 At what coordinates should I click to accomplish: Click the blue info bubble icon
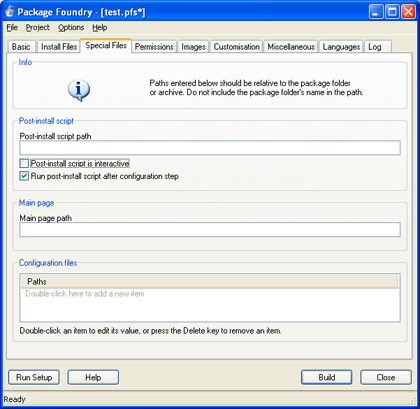(79, 90)
